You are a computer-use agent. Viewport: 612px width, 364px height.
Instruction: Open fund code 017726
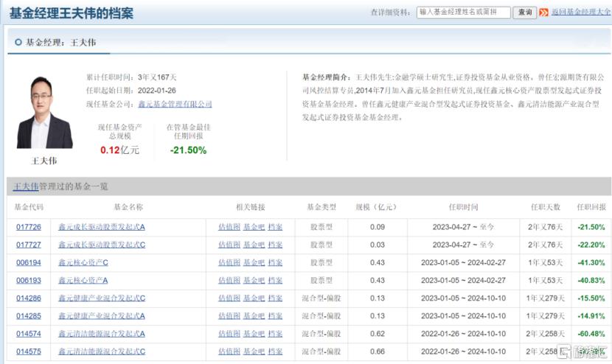point(29,227)
